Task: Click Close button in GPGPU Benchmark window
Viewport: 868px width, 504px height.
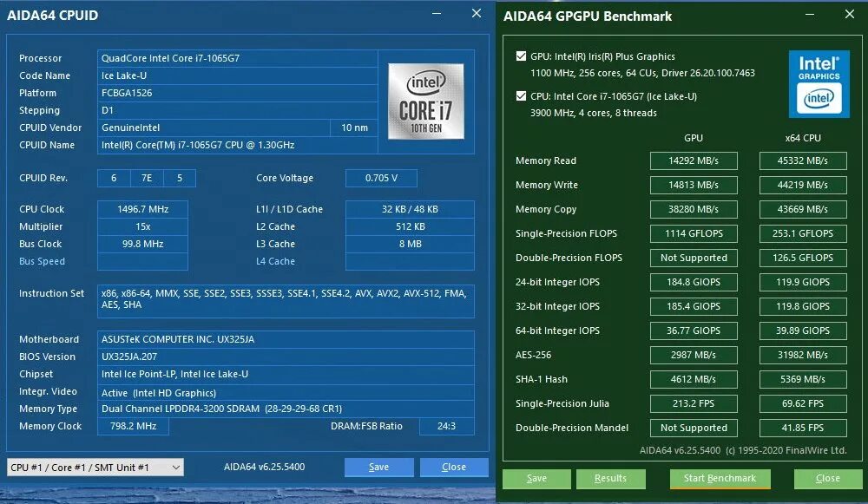Action: (x=827, y=479)
